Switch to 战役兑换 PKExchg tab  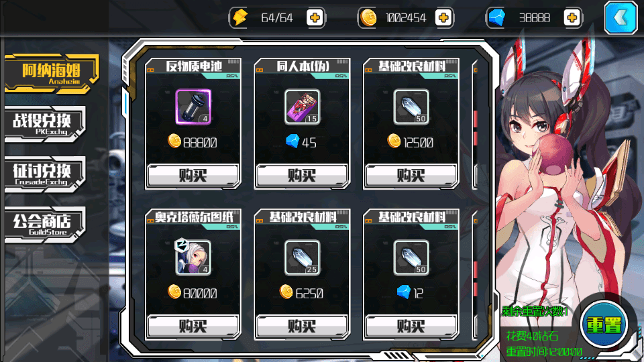[x=45, y=124]
